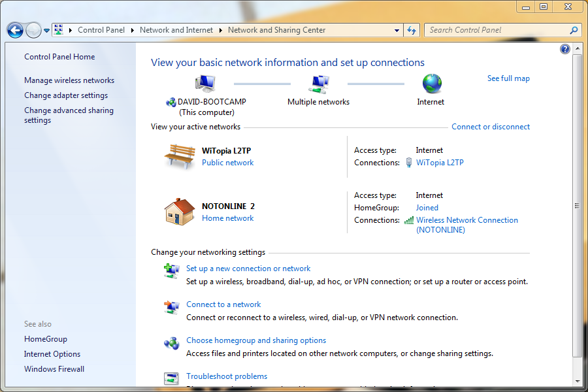Click the refresh button beside address bar

coord(412,30)
